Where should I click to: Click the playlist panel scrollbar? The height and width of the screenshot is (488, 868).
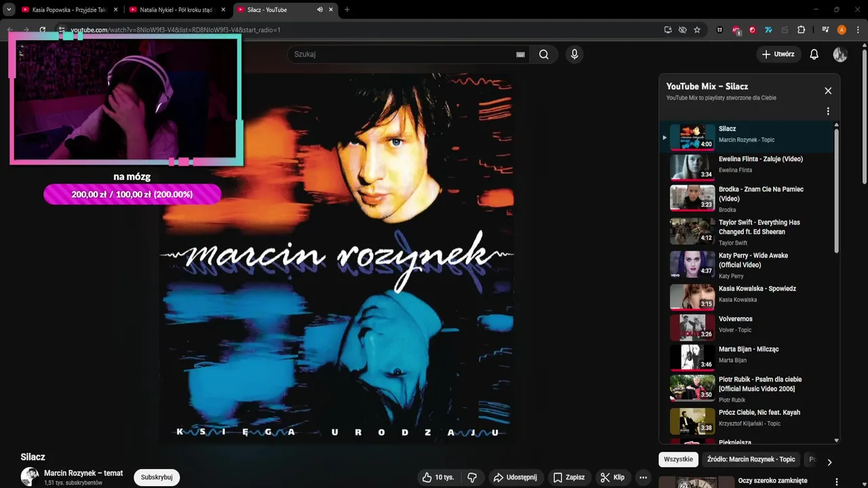[x=836, y=190]
